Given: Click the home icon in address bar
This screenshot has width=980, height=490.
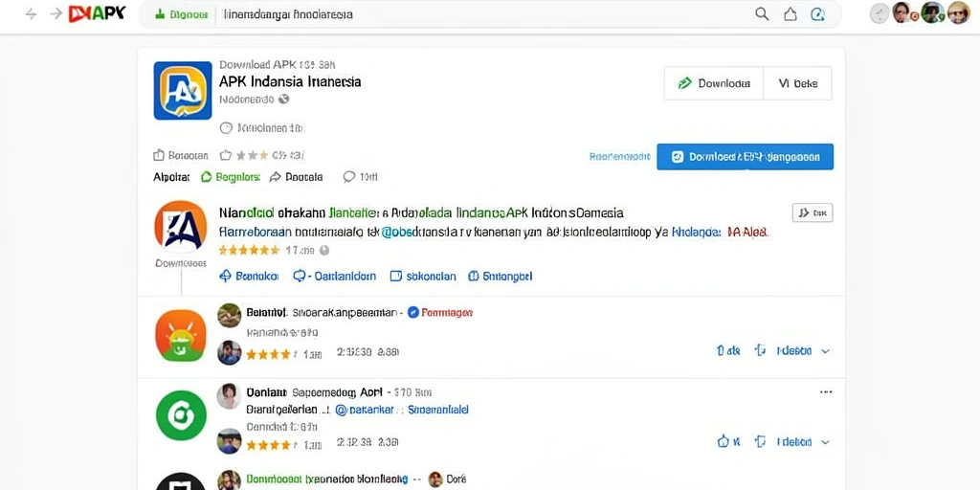Looking at the screenshot, I should [790, 13].
